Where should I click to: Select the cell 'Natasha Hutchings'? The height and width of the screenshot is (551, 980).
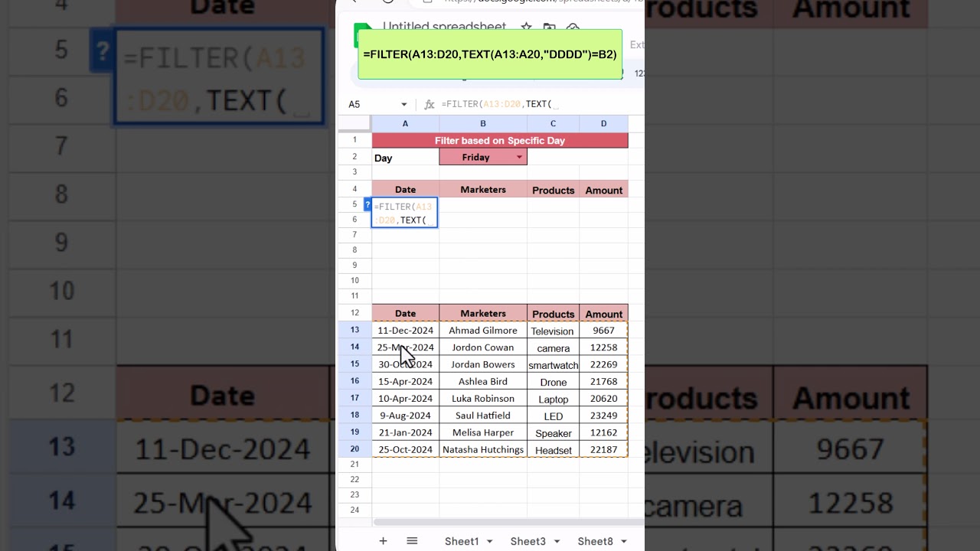pos(483,449)
